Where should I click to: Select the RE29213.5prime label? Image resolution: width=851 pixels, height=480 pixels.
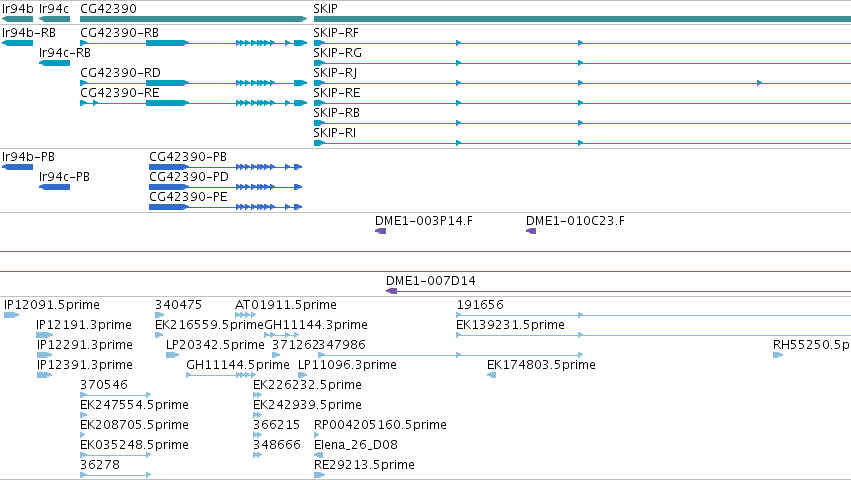(x=365, y=465)
